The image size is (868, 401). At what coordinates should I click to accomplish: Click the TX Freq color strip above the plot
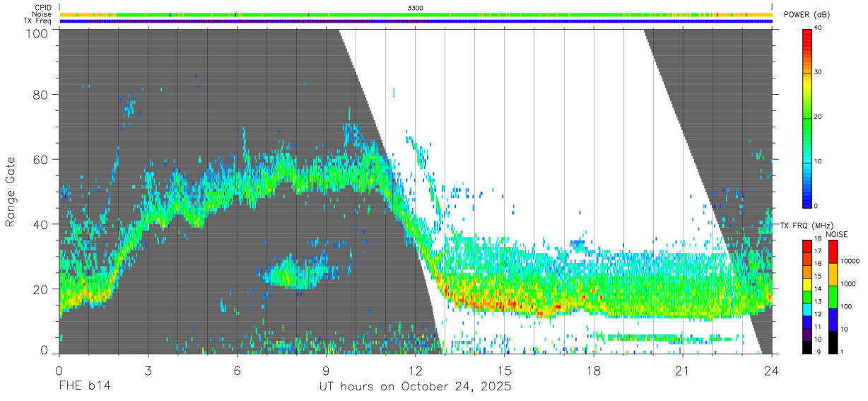click(416, 21)
